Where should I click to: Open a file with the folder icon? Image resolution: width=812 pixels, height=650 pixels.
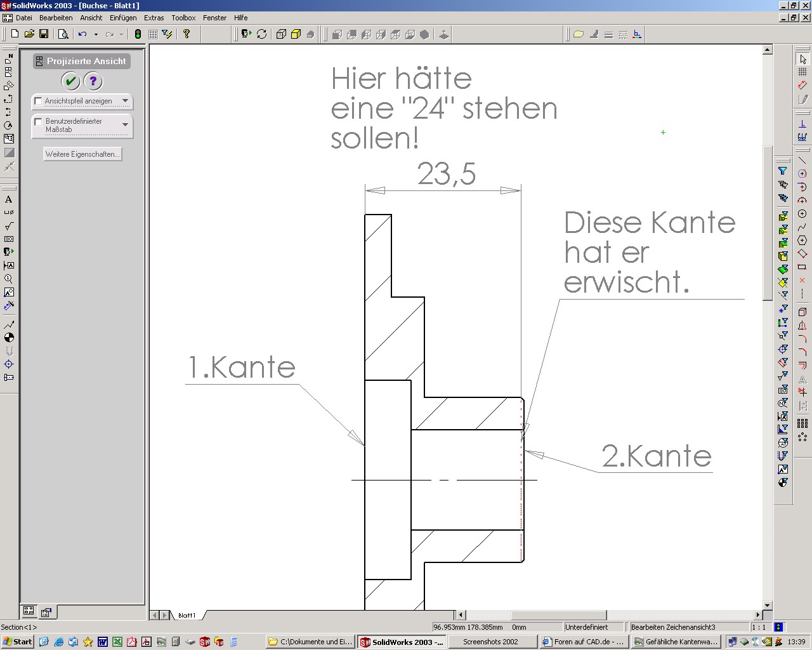pos(29,34)
